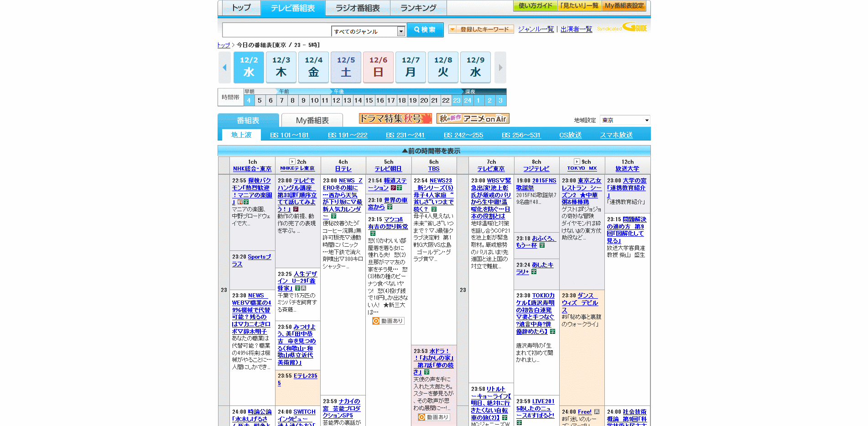Open the 23:55 Eテレ2355 program
Screen dimensions: 868x426
(x=297, y=379)
